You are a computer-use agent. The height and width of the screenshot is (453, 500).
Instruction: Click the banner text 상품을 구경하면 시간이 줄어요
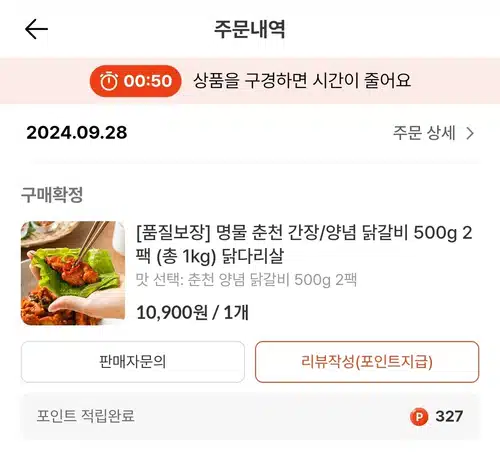pos(302,81)
